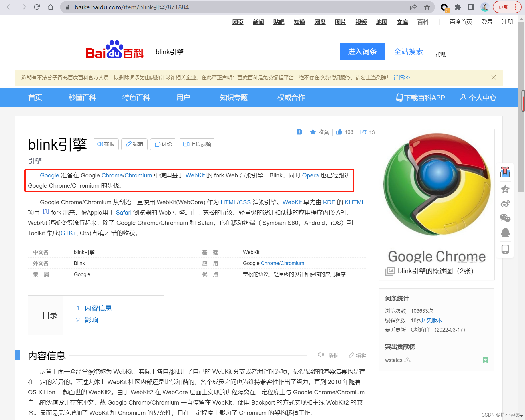Click the 全站搜索 button
The height and width of the screenshot is (420, 525).
point(409,52)
